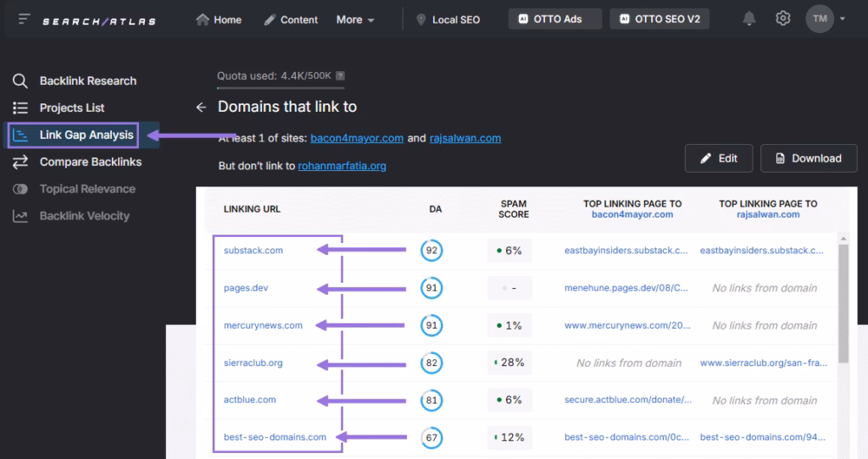Viewport: 868px width, 459px height.
Task: Click the back arrow beside Domains heading
Action: tap(201, 107)
